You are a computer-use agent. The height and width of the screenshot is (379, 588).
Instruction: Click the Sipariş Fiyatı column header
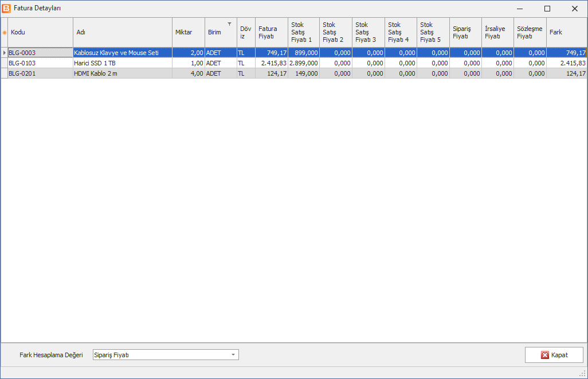click(x=466, y=32)
